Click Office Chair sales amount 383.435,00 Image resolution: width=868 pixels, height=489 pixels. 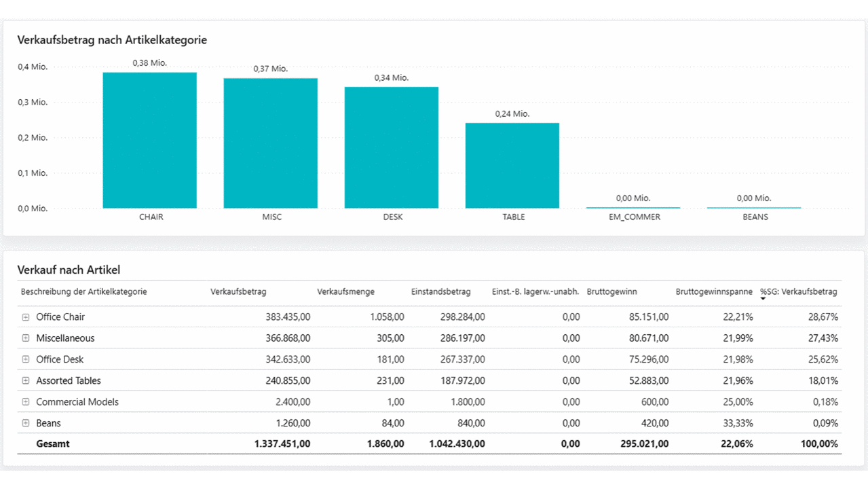pyautogui.click(x=282, y=317)
